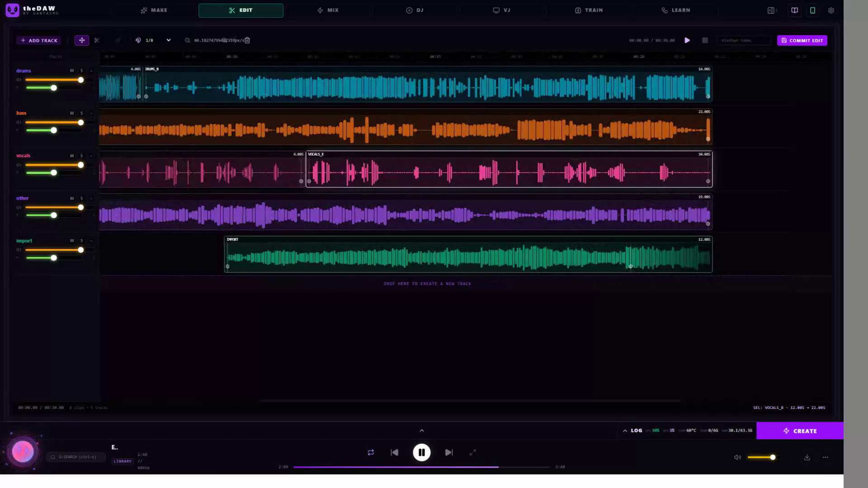Select the scissors cut tool
The width and height of the screenshot is (868, 488).
[97, 40]
